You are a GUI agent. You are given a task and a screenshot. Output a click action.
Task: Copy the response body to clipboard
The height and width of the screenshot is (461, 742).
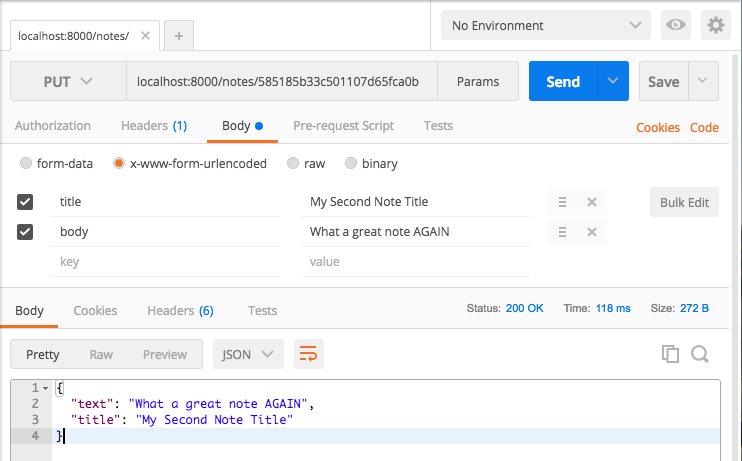(x=670, y=354)
